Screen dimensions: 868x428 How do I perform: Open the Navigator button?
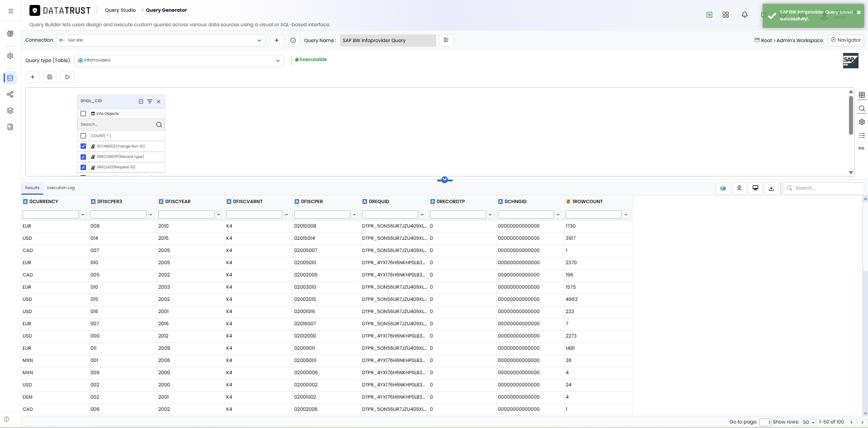coord(846,40)
